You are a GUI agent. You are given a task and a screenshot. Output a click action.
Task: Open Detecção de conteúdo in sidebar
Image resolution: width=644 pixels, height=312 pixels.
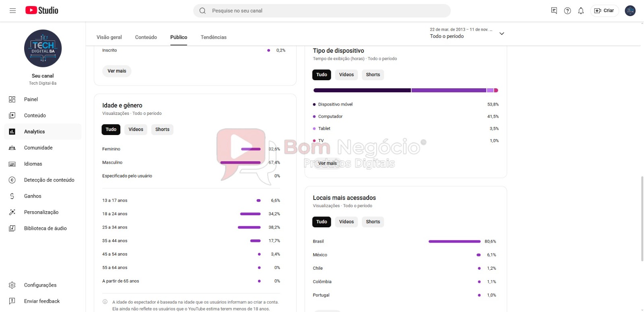pyautogui.click(x=49, y=180)
